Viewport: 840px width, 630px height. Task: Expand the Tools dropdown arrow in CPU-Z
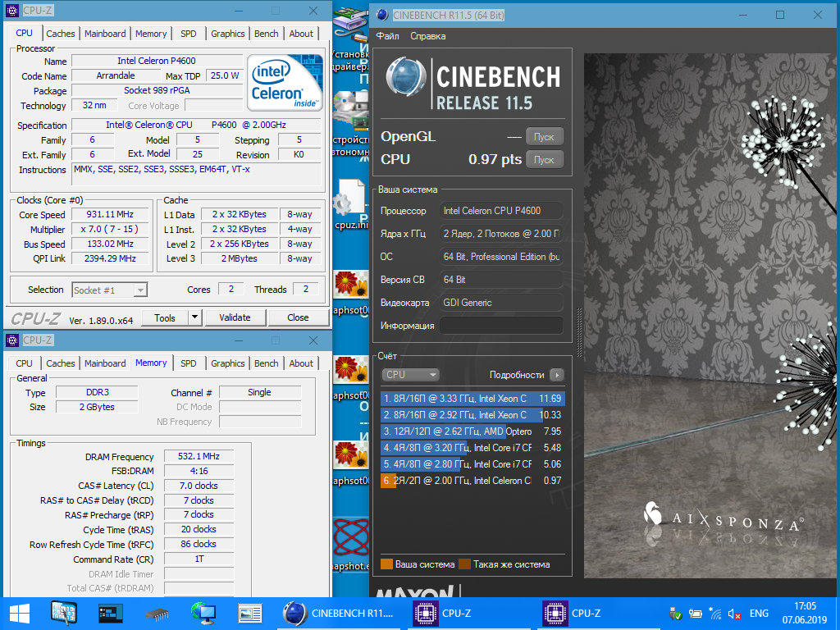coord(195,317)
